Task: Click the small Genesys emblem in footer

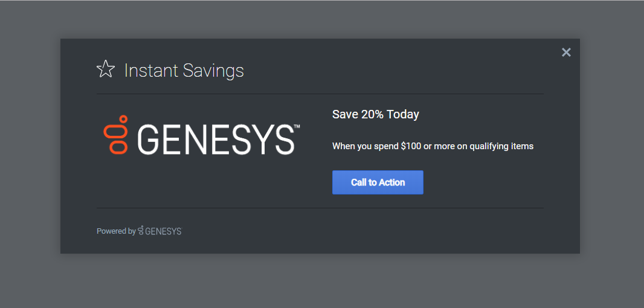Action: click(x=141, y=231)
